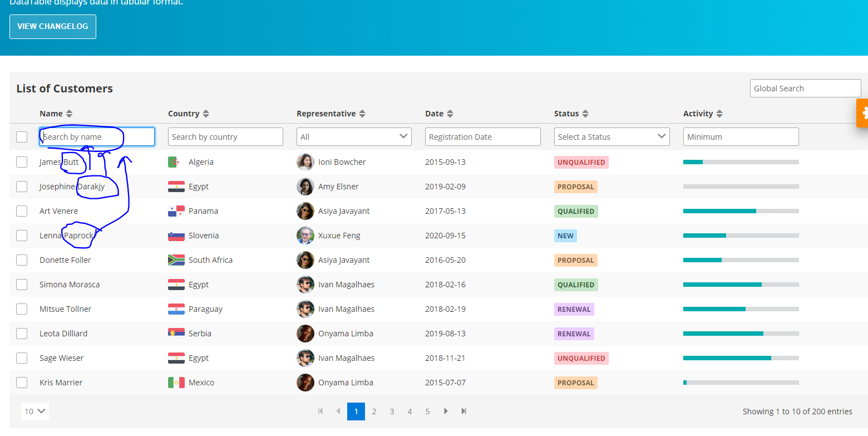Sort the table by Name column

(x=69, y=113)
